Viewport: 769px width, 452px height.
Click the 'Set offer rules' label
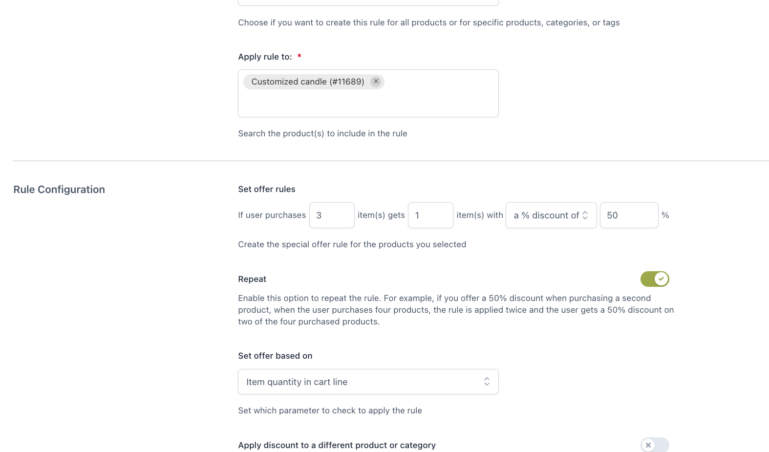266,189
